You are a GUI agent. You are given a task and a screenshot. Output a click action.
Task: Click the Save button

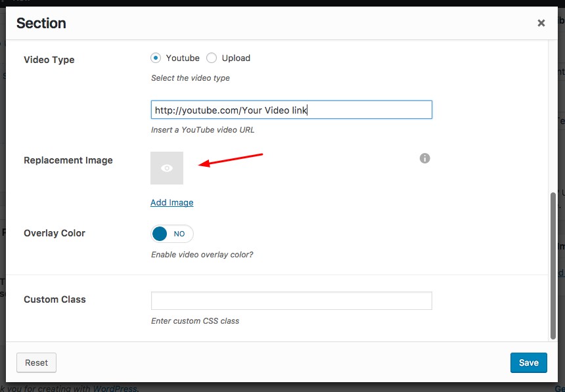[529, 362]
